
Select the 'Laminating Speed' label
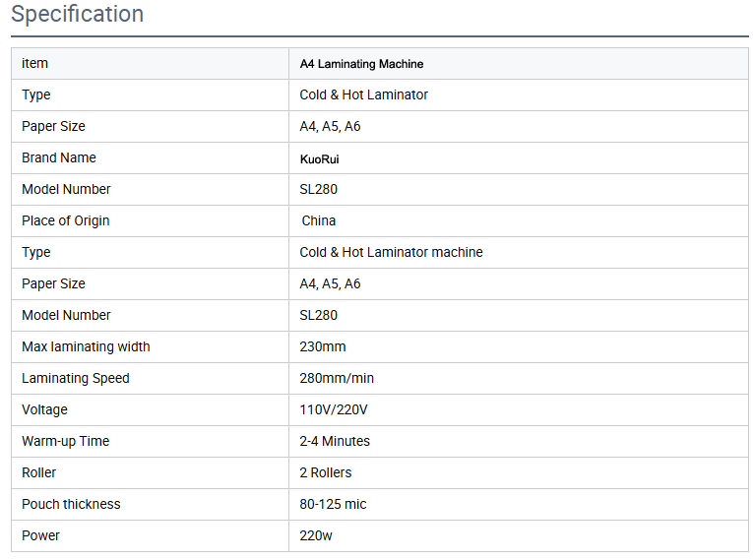[76, 379]
